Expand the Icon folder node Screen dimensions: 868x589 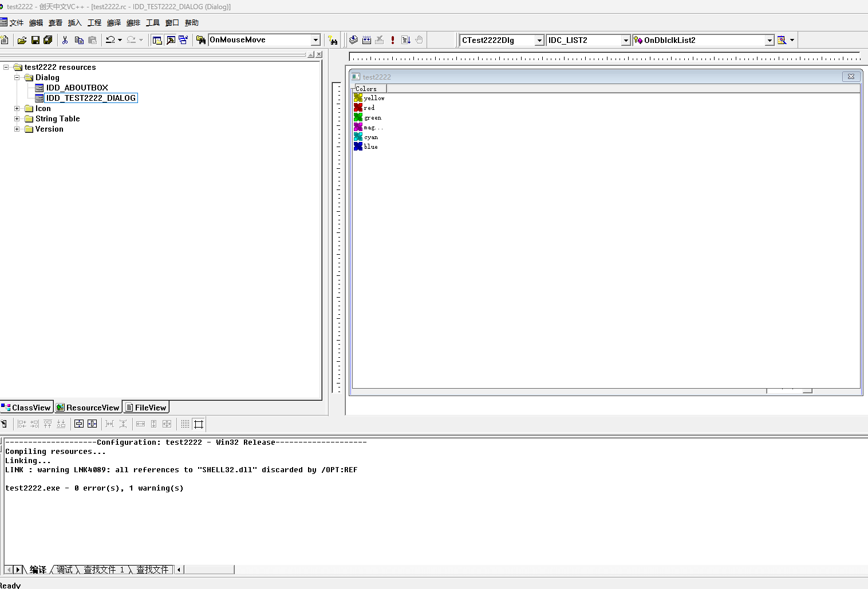point(17,109)
